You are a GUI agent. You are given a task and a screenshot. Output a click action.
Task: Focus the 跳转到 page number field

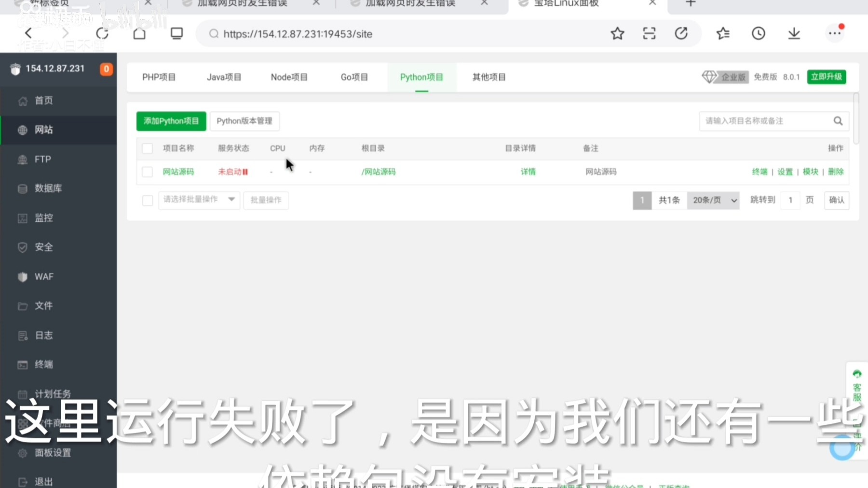[790, 200]
